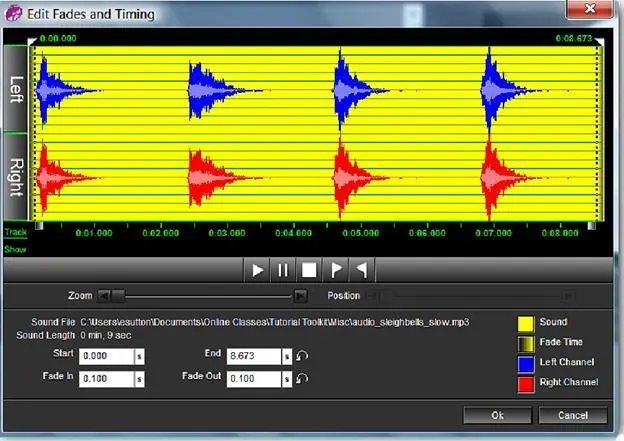624x441 pixels.
Task: Set start marker with right-pointing flag icon
Action: pyautogui.click(x=335, y=270)
